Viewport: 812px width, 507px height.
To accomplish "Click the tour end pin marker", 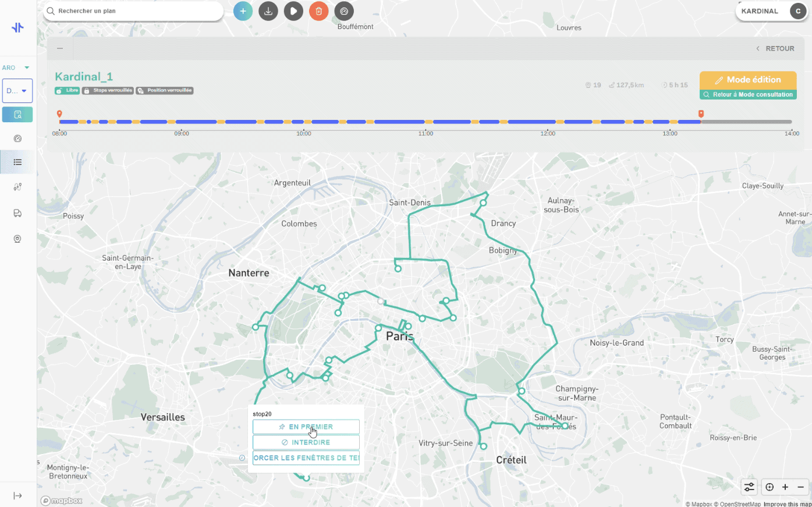I will click(701, 114).
